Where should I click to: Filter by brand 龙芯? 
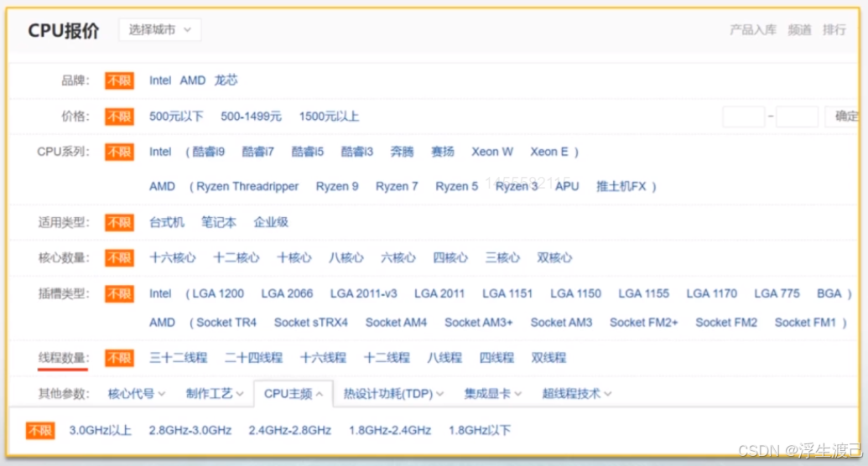coord(226,80)
